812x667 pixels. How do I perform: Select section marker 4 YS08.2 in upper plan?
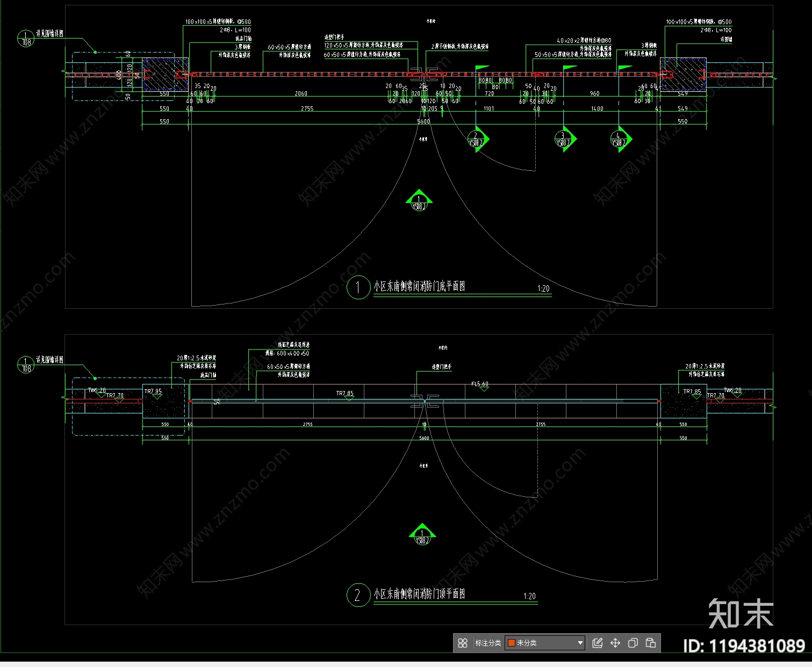[619, 140]
